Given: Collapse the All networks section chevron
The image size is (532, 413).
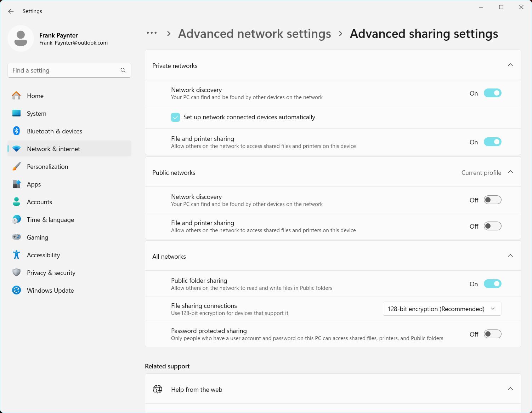Looking at the screenshot, I should 510,256.
